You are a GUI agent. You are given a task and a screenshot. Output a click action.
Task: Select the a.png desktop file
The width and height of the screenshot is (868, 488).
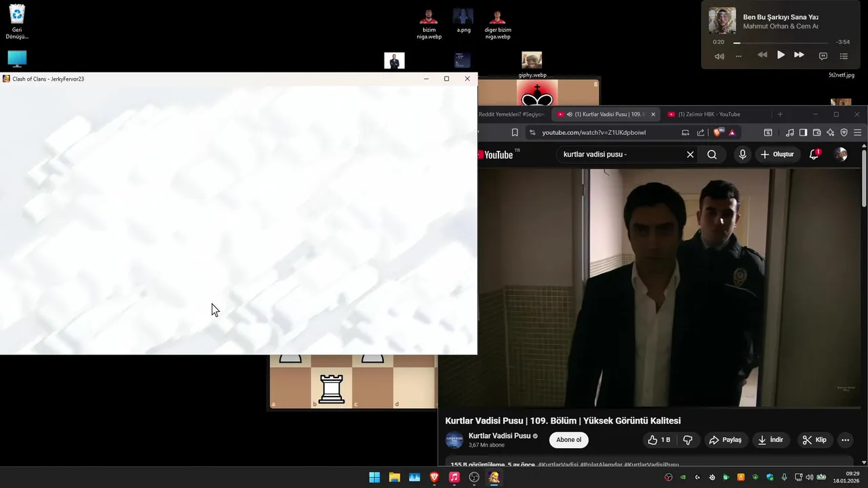(x=463, y=21)
